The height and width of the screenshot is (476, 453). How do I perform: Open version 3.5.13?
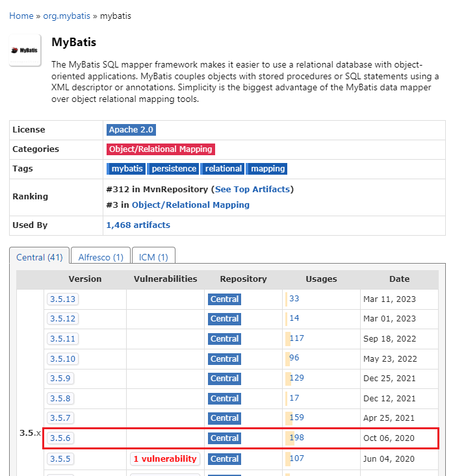[62, 299]
